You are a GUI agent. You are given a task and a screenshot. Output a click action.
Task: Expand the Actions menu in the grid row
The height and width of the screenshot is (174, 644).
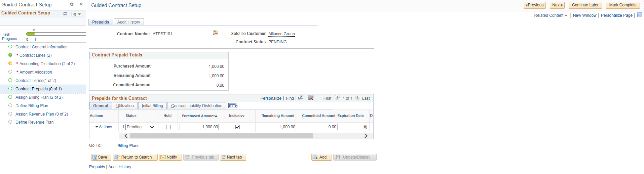[x=104, y=127]
